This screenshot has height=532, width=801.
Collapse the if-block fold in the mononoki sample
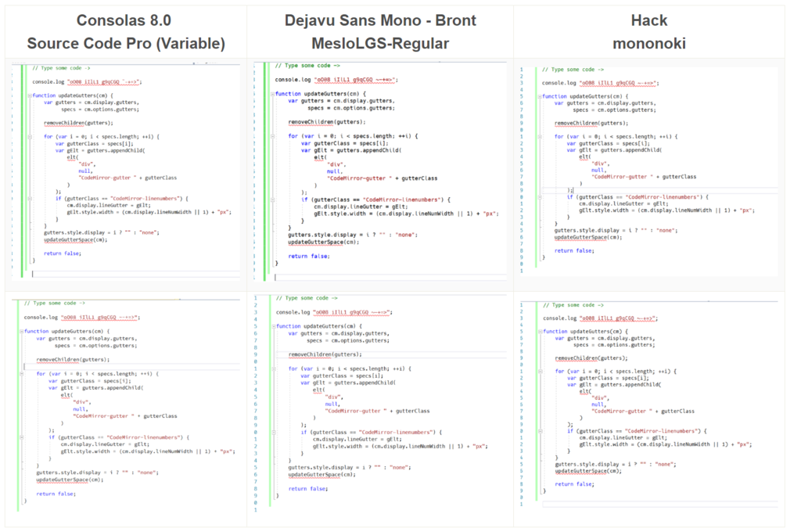click(x=540, y=431)
